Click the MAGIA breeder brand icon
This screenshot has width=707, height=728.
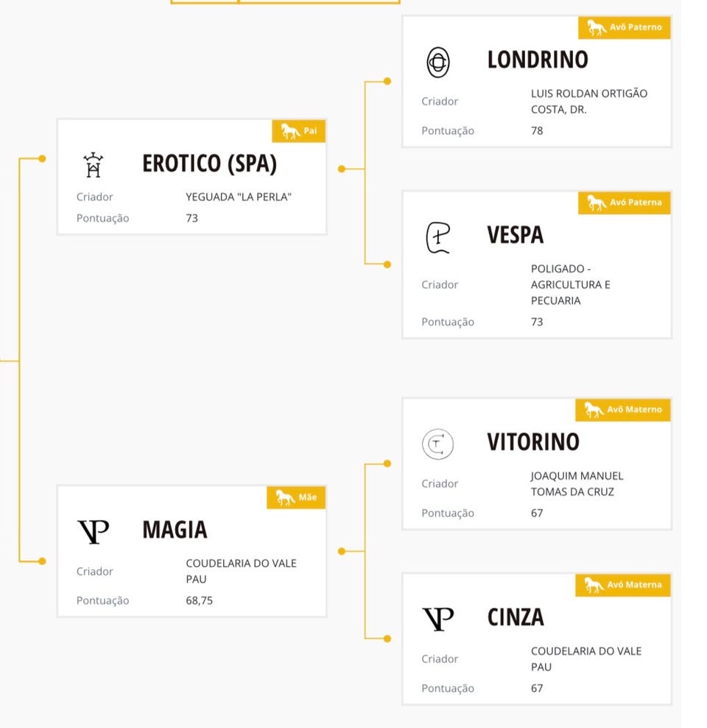click(x=93, y=531)
